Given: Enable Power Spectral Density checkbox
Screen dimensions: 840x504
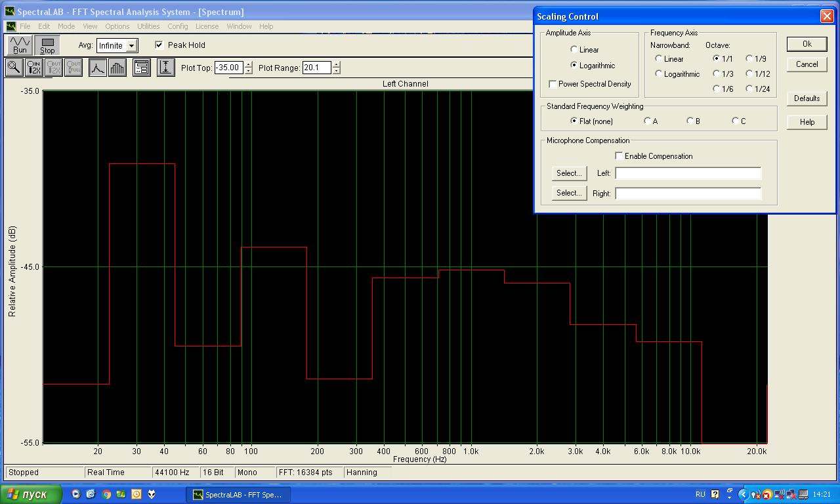Looking at the screenshot, I should (x=553, y=84).
